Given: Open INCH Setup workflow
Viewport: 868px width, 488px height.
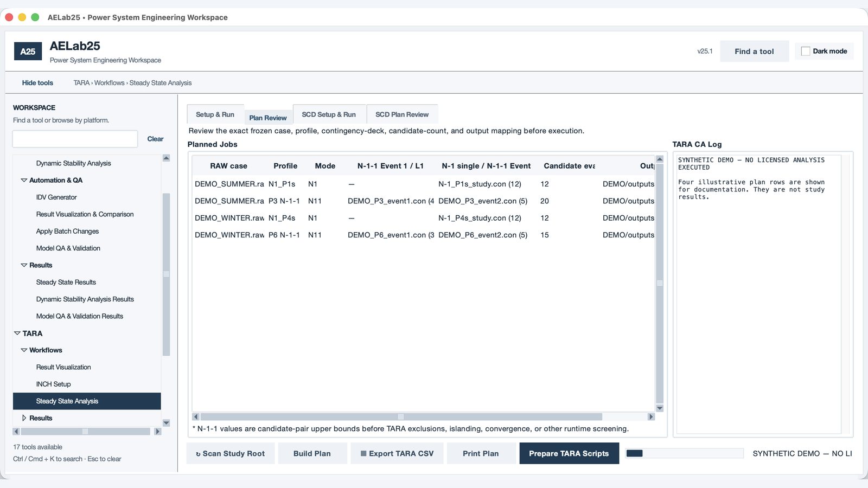Looking at the screenshot, I should coord(53,384).
